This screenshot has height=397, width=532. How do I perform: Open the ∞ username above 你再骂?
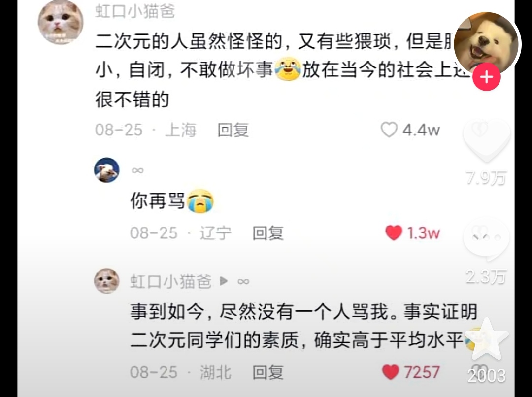(137, 170)
